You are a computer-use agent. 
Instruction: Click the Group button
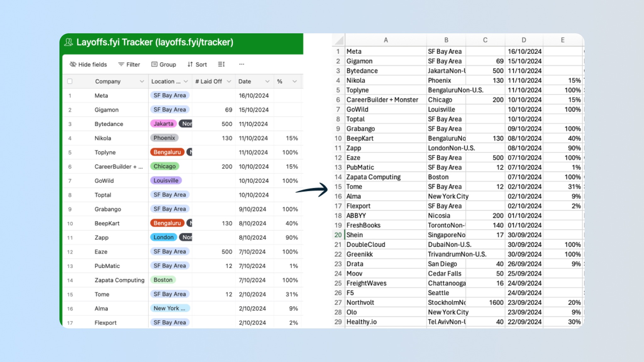(x=164, y=64)
